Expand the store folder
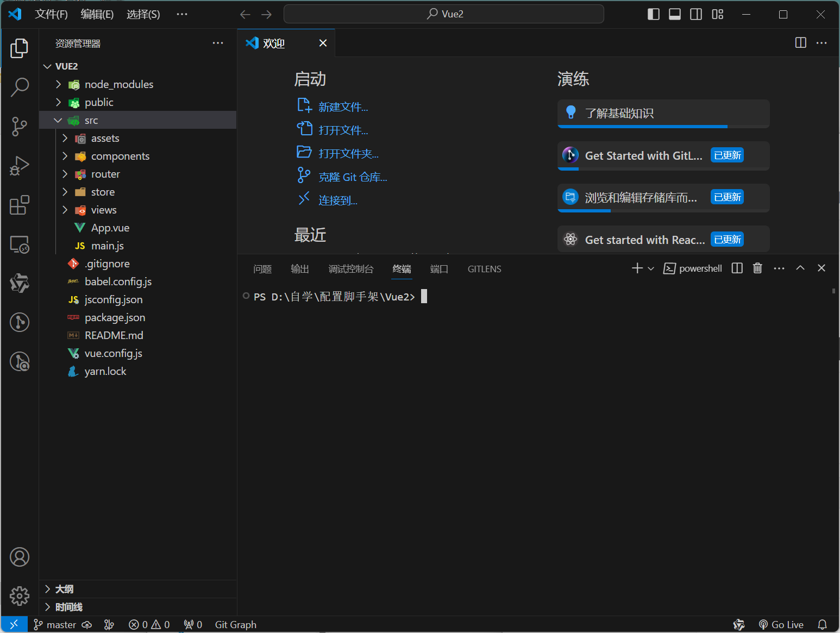The image size is (840, 633). 138,192
